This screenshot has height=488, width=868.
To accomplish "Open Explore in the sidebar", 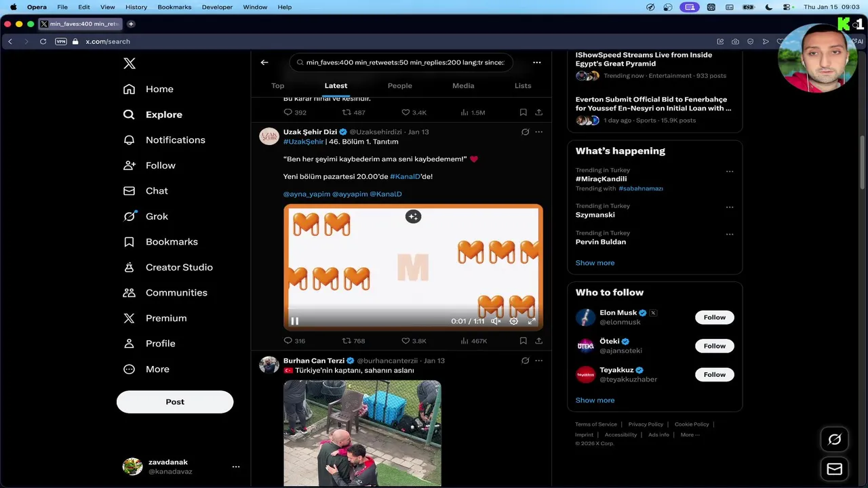I will pos(153,115).
